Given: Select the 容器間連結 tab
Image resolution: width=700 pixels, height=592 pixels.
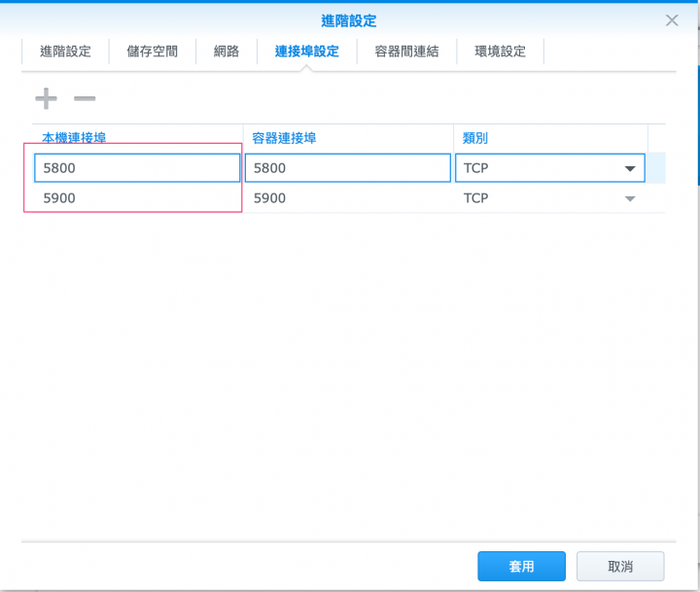Looking at the screenshot, I should tap(406, 52).
